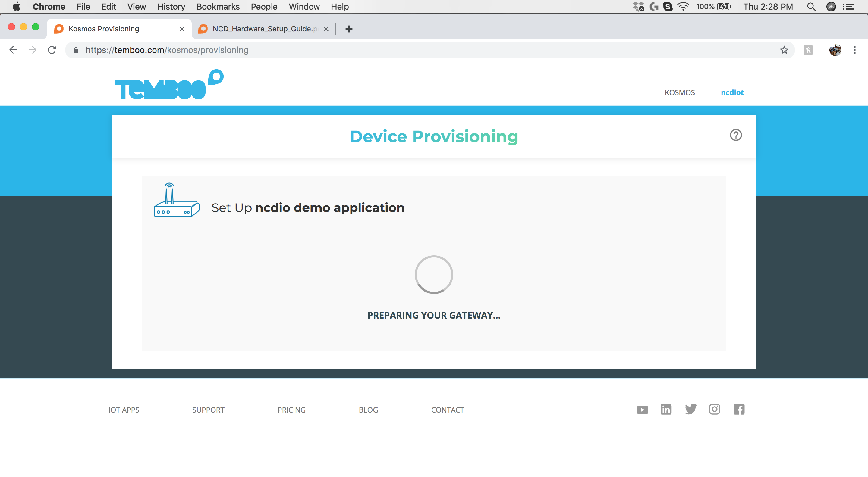Open the Chrome File menu
This screenshot has width=868, height=477.
(x=83, y=7)
